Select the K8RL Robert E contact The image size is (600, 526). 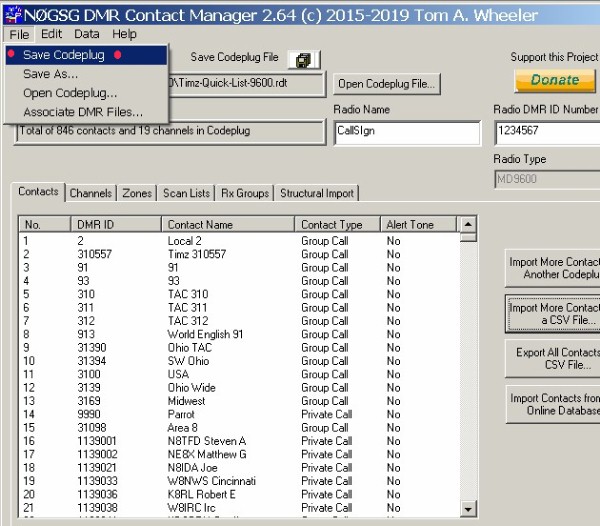[x=239, y=494]
